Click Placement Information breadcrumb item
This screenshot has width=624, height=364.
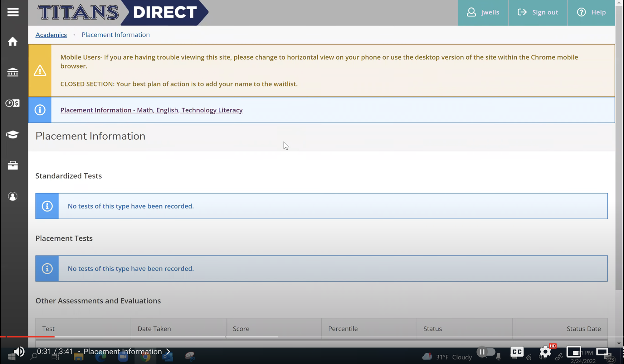(115, 34)
